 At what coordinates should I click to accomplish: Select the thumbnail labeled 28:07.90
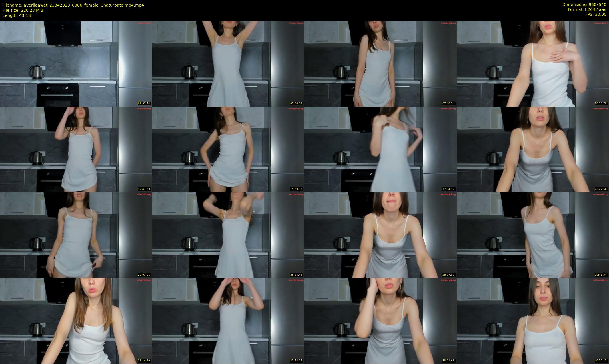coord(380,235)
